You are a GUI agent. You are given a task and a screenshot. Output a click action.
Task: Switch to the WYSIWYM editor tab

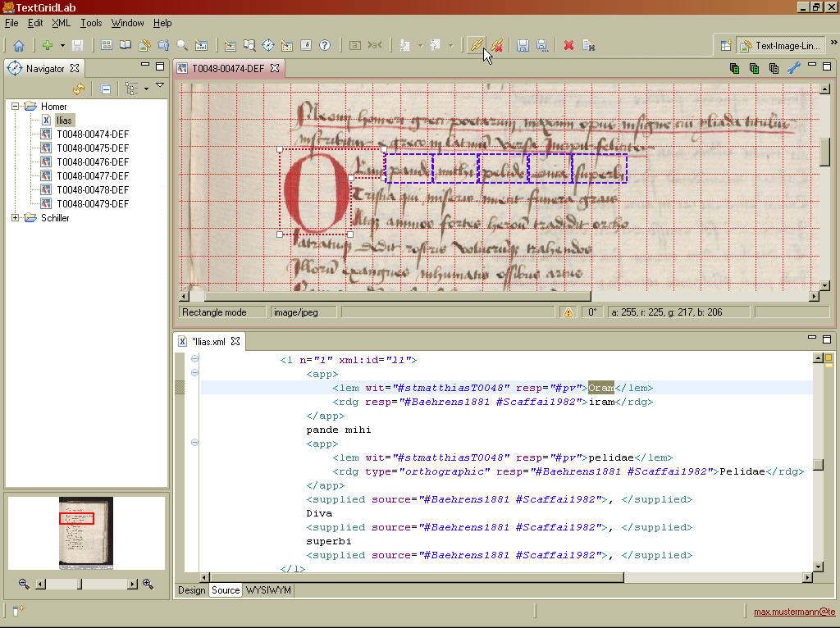268,590
